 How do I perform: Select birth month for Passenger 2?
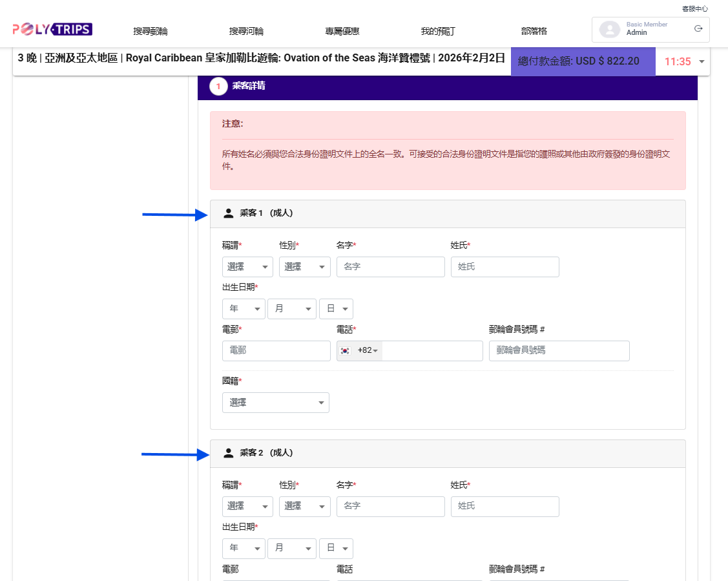(291, 548)
